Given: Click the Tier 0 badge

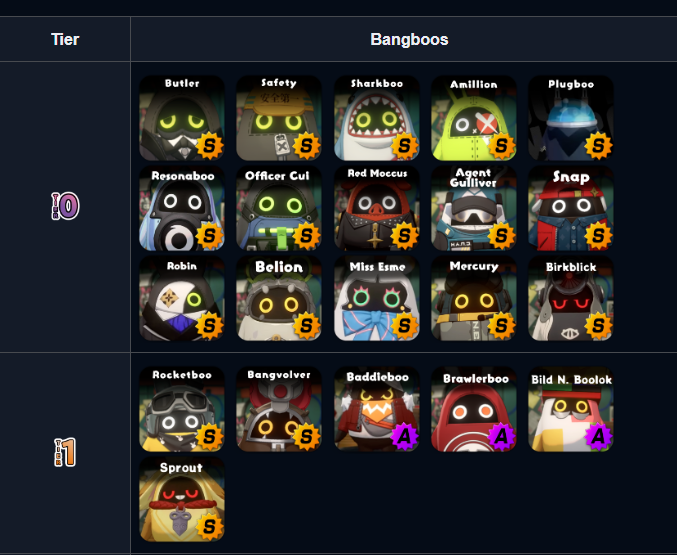Looking at the screenshot, I should (65, 206).
